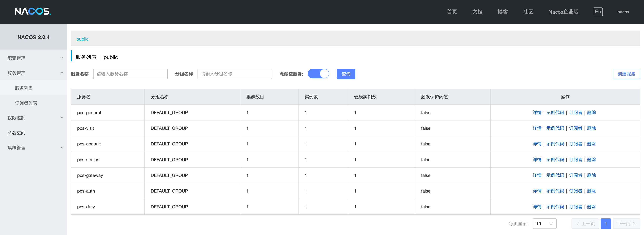Switch language with the En icon
The height and width of the screenshot is (235, 644).
598,12
